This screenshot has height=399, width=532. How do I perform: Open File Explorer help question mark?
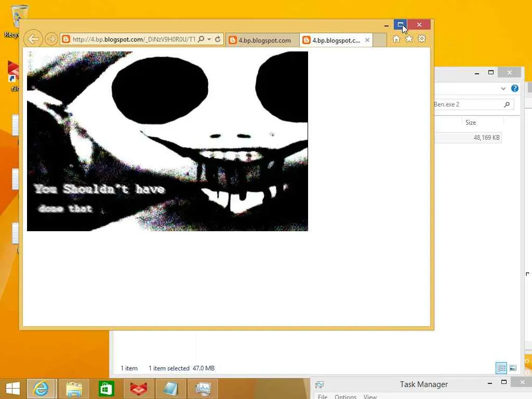point(515,88)
